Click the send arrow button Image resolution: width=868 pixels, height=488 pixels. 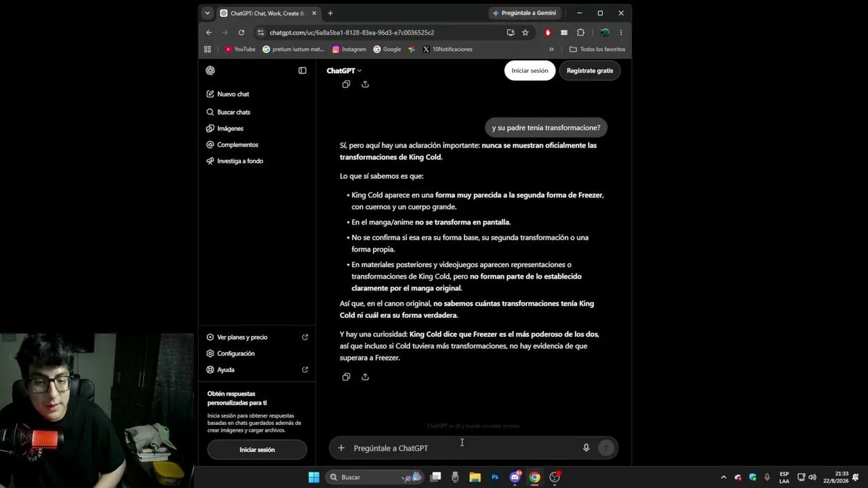pos(606,448)
